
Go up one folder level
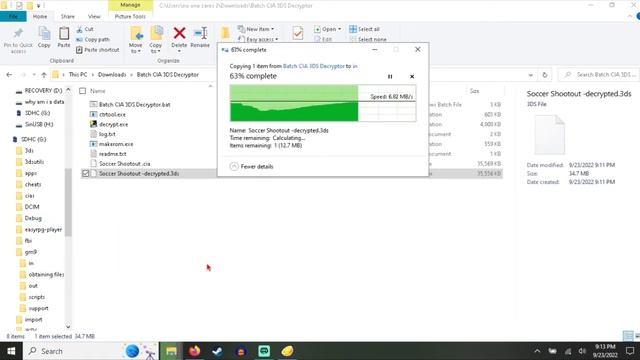[x=44, y=75]
